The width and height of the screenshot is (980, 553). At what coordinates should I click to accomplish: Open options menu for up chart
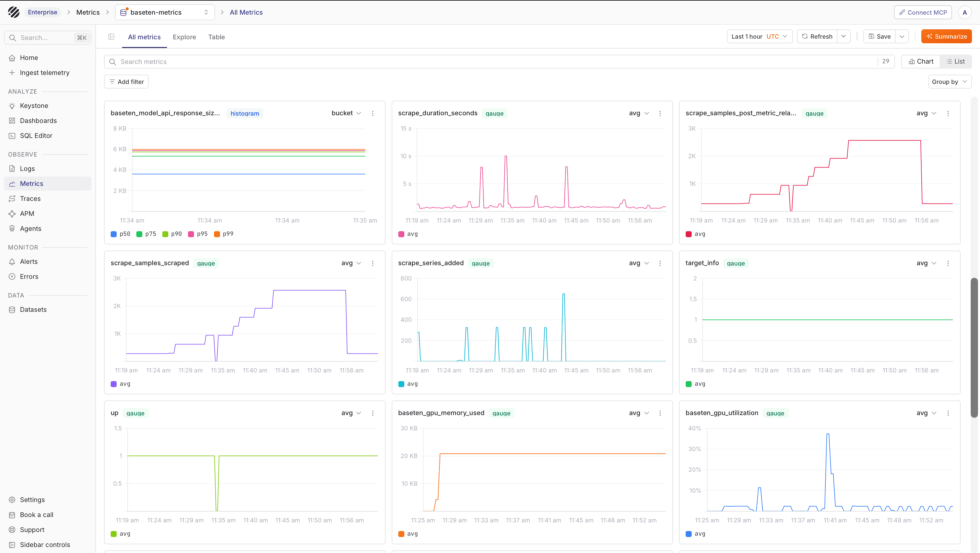373,413
